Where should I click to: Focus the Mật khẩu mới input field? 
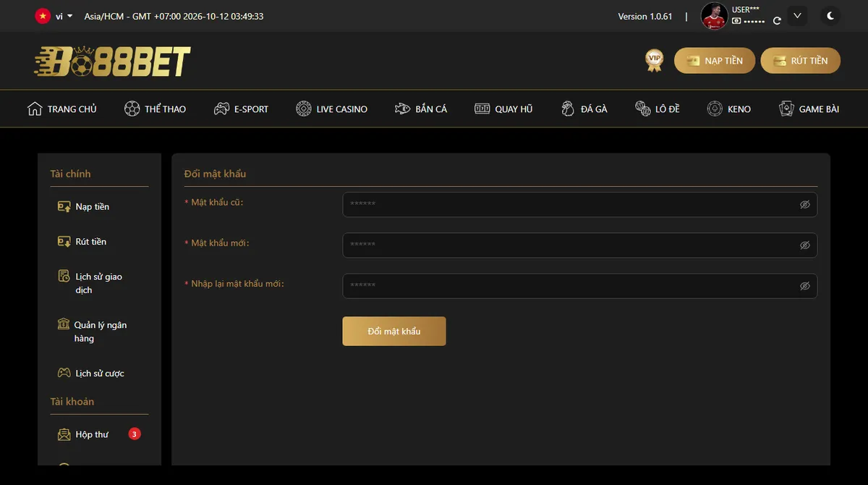tap(580, 245)
